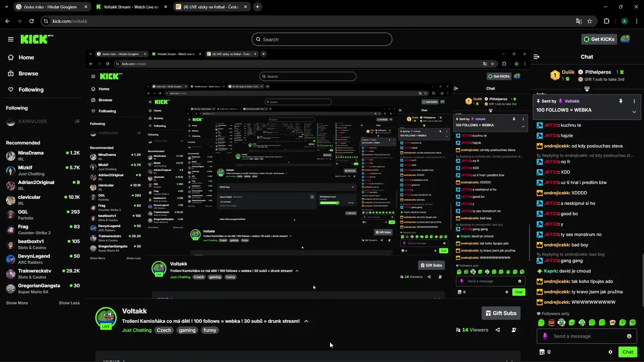
Task: Close the LIVE sázky na fotbal tab
Action: pos(246,7)
